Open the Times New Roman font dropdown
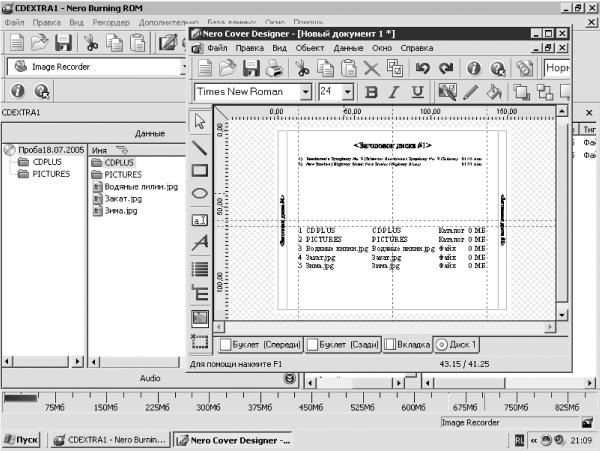 305,92
